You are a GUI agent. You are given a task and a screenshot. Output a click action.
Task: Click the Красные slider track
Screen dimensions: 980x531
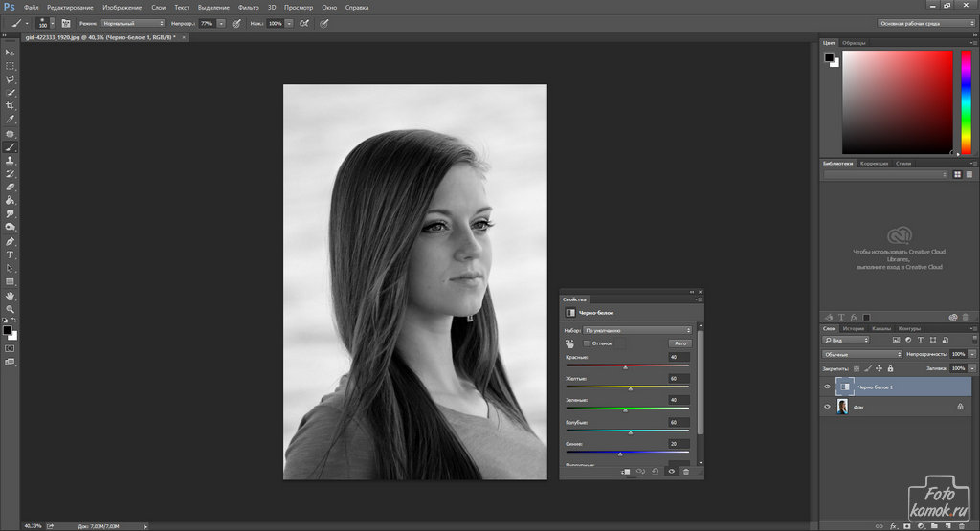point(628,365)
